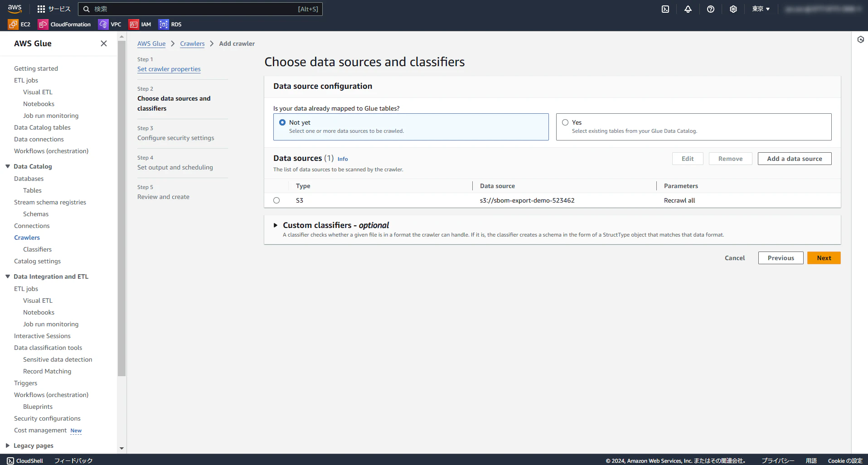
Task: Open the AWS logo home
Action: pyautogui.click(x=15, y=9)
